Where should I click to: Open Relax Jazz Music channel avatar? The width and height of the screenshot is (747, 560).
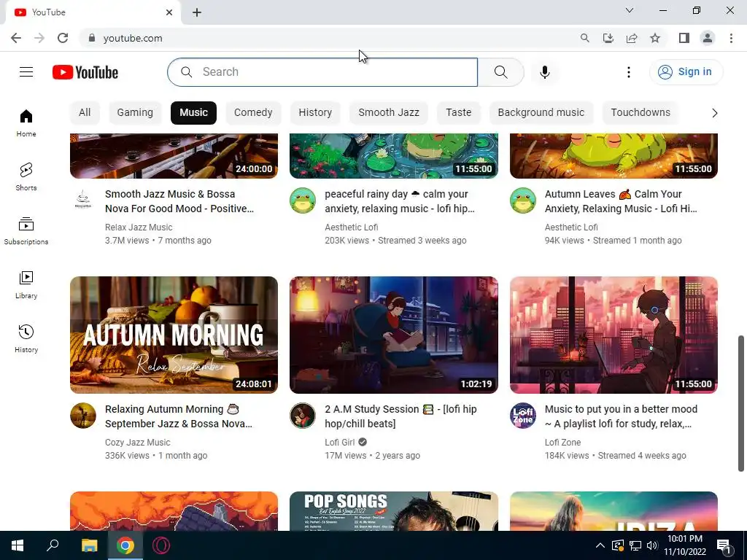(x=83, y=201)
